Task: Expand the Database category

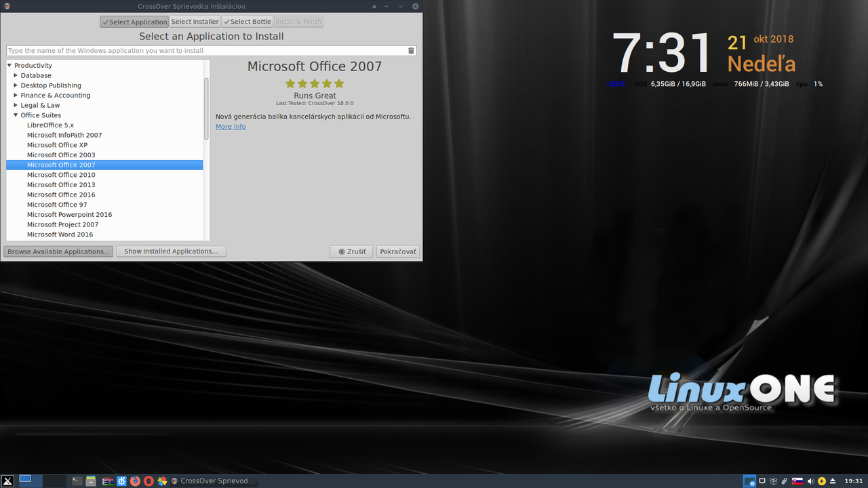Action: coord(16,75)
